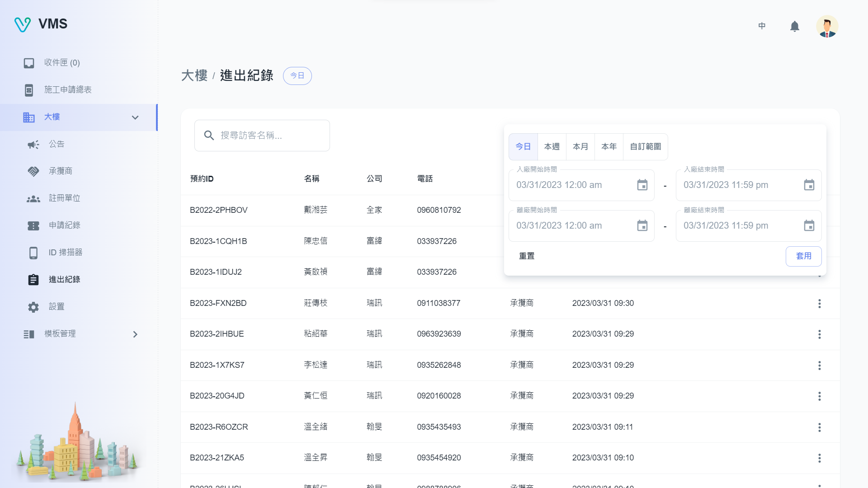
Task: Open ID 掃描器 in sidebar
Action: 66,253
